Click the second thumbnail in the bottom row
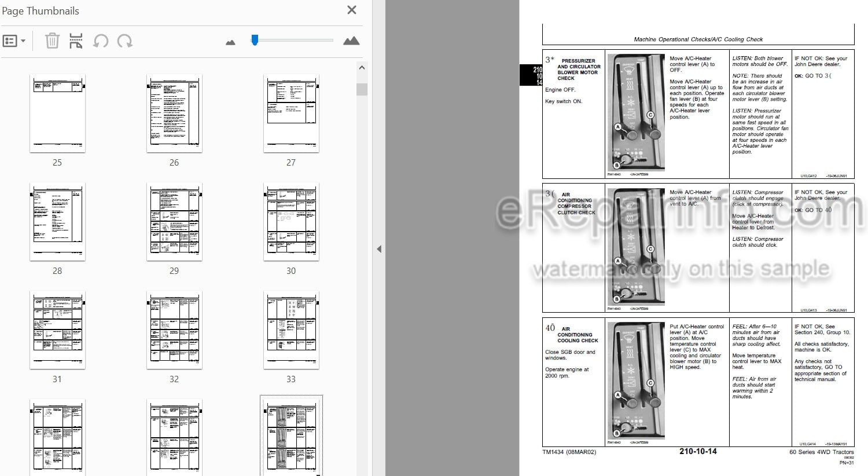Viewport: 868px width, 476px height. [174, 438]
